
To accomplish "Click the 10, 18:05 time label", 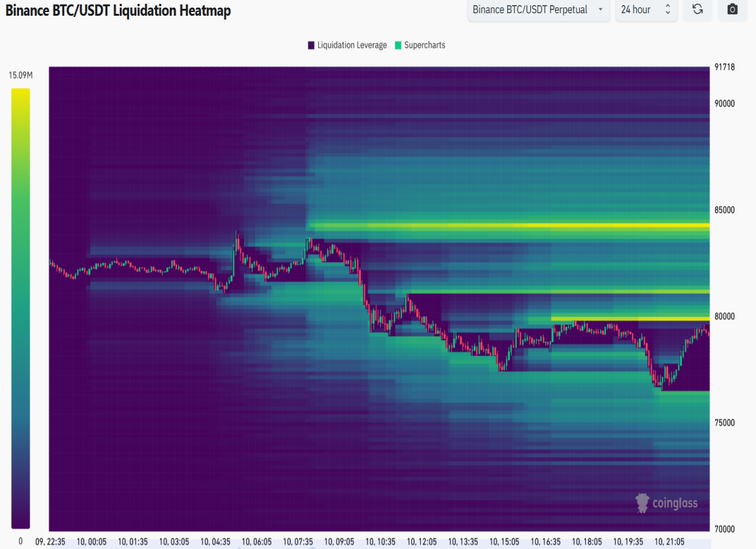I will coord(587,541).
